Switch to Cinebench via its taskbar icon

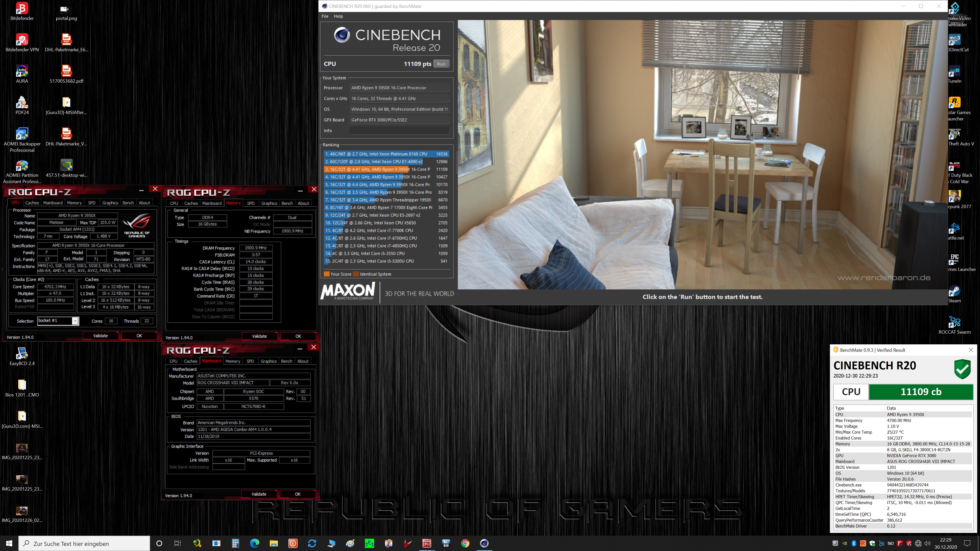pos(484,543)
